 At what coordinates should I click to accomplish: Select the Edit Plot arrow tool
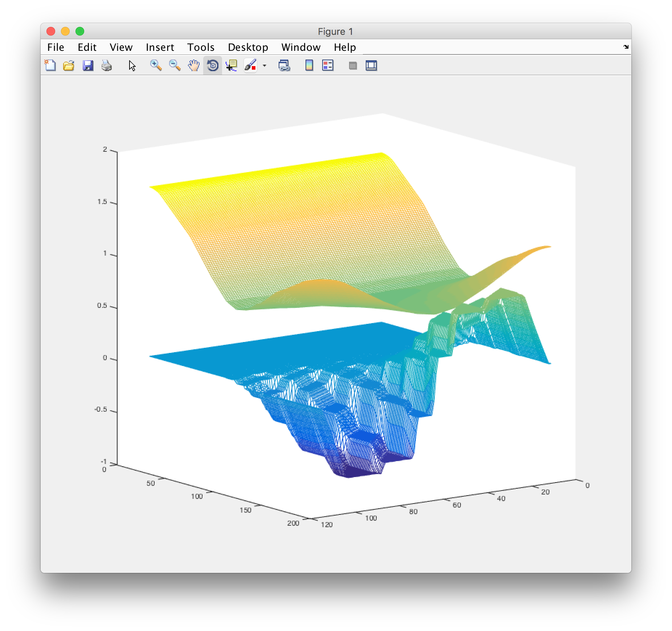132,66
